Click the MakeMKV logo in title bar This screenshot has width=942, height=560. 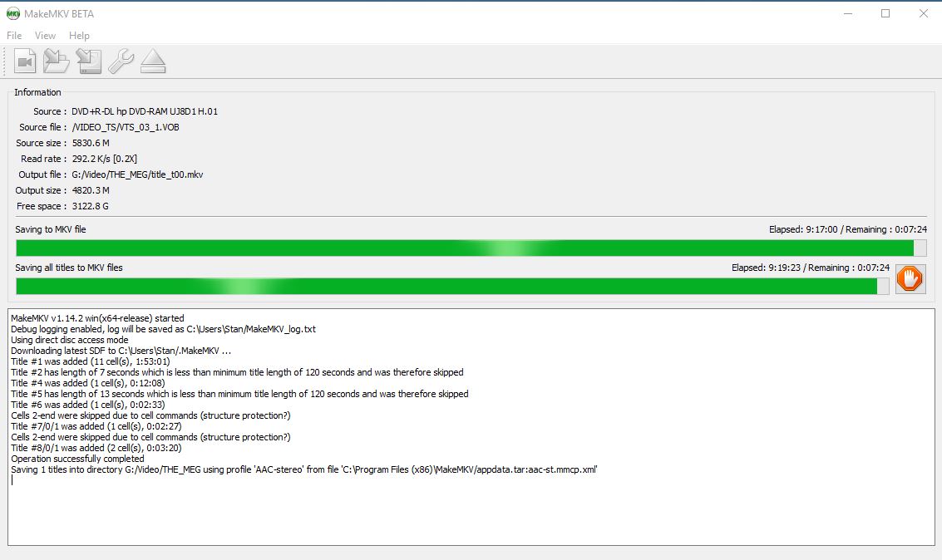(x=12, y=13)
